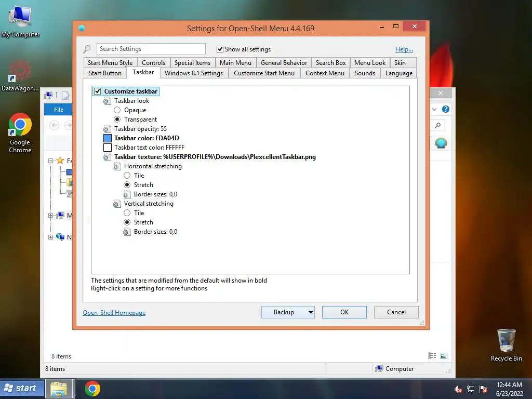Image resolution: width=532 pixels, height=399 pixels.
Task: Switch Explorer to large icons view
Action: [x=444, y=356]
